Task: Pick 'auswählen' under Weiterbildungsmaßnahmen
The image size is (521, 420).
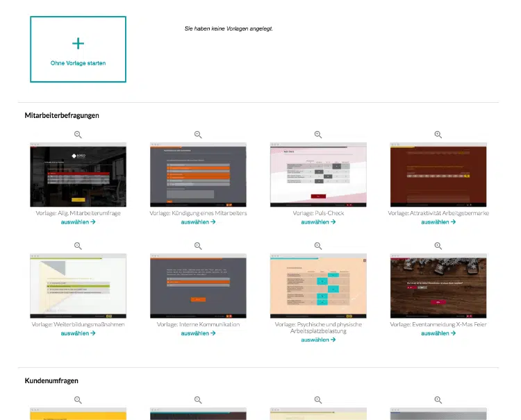Action: point(78,333)
